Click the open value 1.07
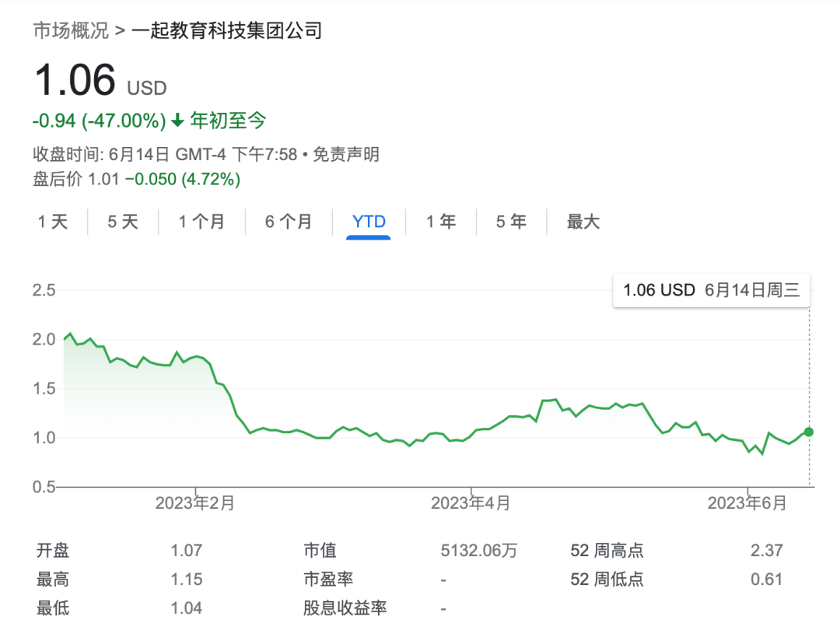Viewport: 840px width, 630px height. coord(187,550)
